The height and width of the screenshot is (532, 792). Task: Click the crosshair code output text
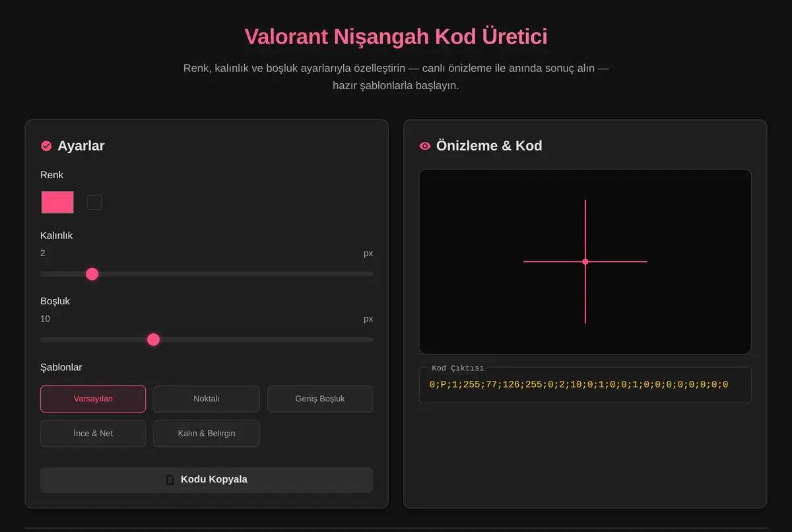579,384
